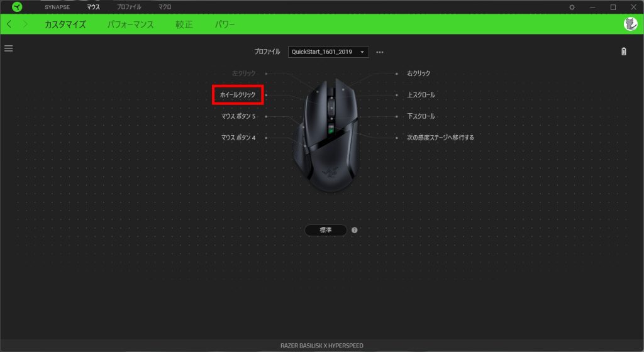Click the Razer Synapse logo icon
This screenshot has height=352, width=644.
[x=17, y=7]
